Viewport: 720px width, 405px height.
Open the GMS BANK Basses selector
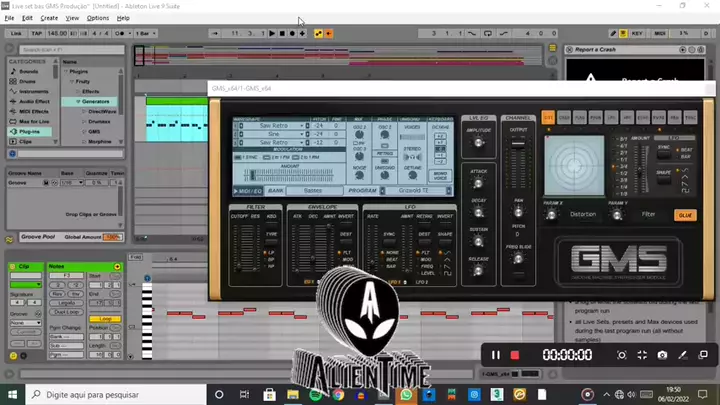[313, 191]
